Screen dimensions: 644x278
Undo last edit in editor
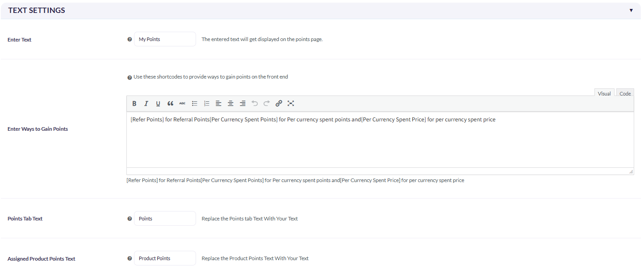coord(255,104)
